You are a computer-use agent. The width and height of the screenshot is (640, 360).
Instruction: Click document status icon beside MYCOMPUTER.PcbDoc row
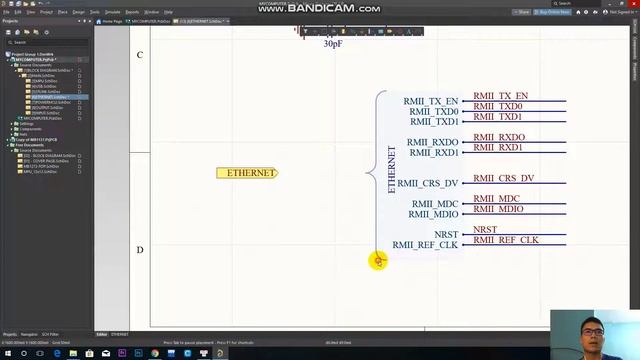tap(80, 118)
